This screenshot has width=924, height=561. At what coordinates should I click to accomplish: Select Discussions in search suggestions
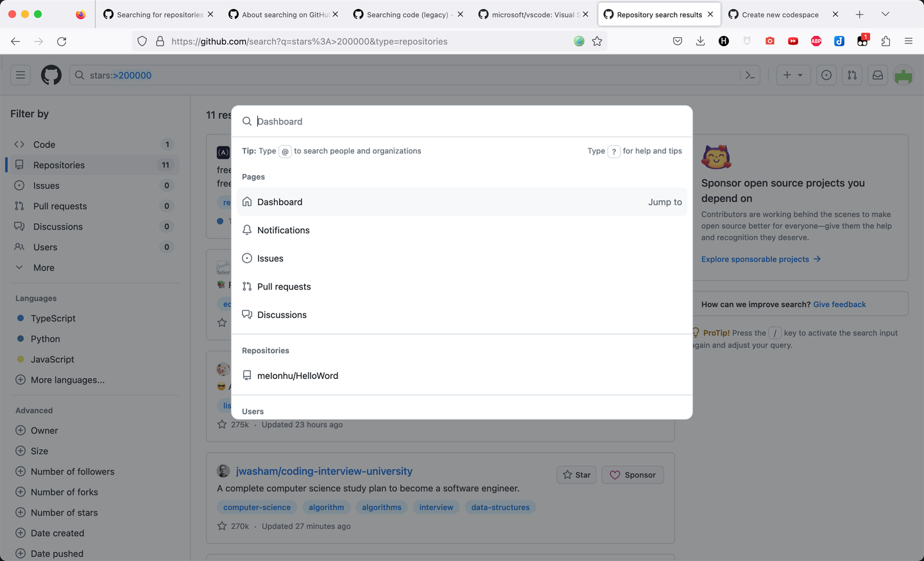coord(462,315)
